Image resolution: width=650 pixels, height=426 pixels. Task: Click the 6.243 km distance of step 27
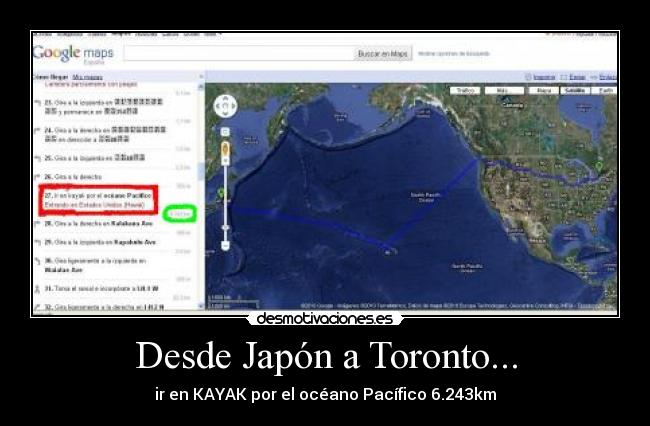(x=180, y=214)
